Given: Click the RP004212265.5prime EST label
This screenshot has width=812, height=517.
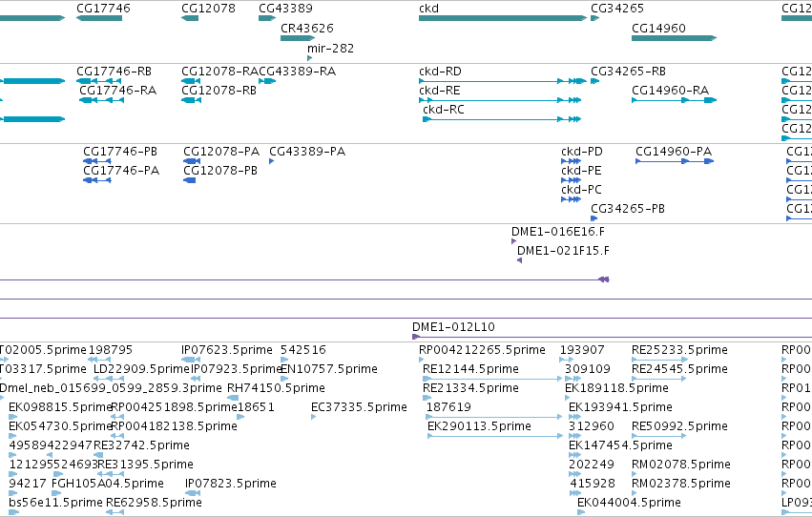Looking at the screenshot, I should (482, 350).
